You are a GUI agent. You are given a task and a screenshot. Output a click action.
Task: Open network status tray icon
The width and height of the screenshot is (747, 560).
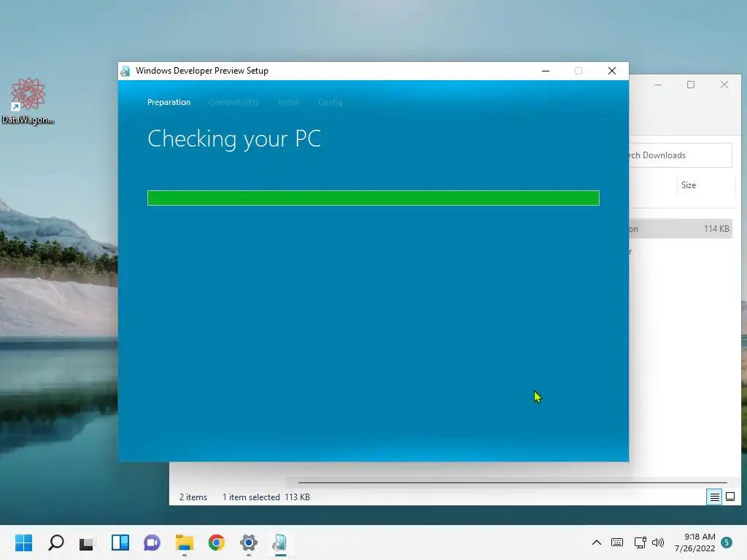(x=640, y=542)
